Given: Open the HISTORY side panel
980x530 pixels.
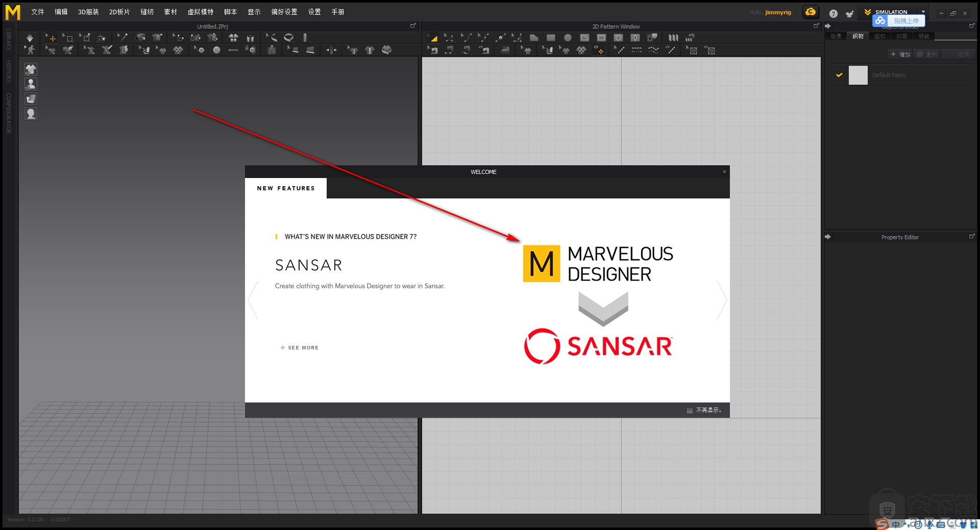Looking at the screenshot, I should (9, 71).
